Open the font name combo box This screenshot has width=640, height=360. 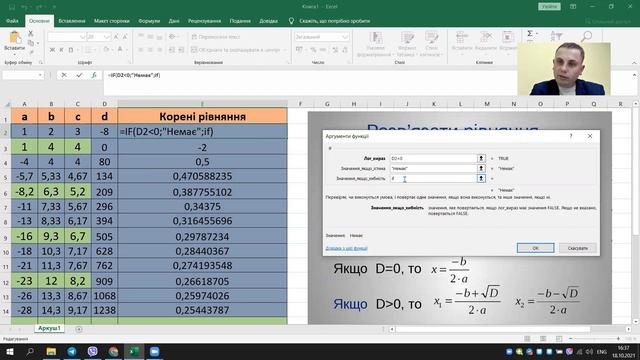tap(66, 37)
